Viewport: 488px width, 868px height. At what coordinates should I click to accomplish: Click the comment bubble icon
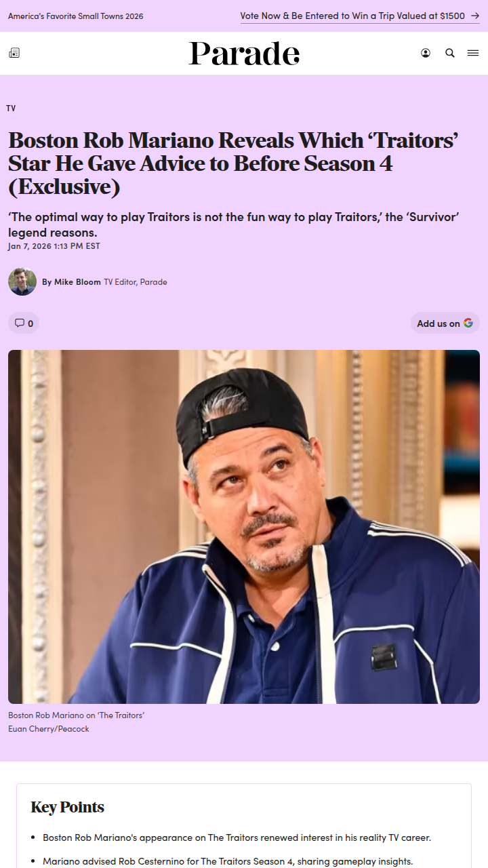(20, 323)
